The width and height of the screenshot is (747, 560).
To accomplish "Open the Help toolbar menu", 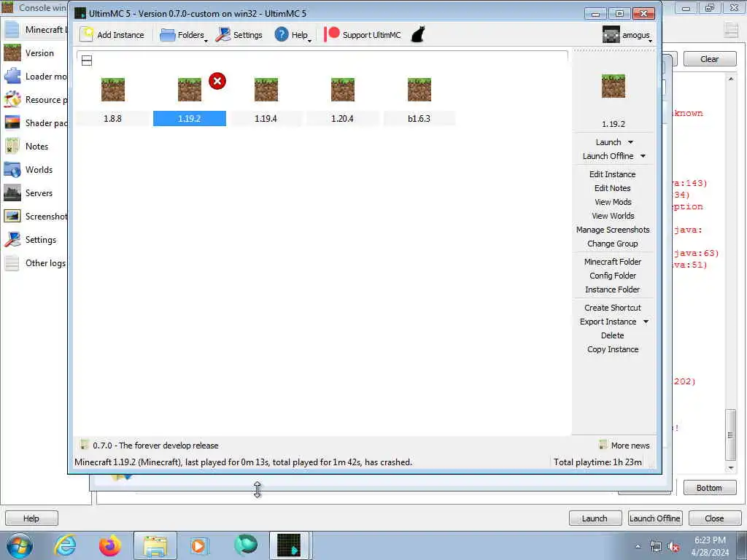I will pyautogui.click(x=293, y=35).
